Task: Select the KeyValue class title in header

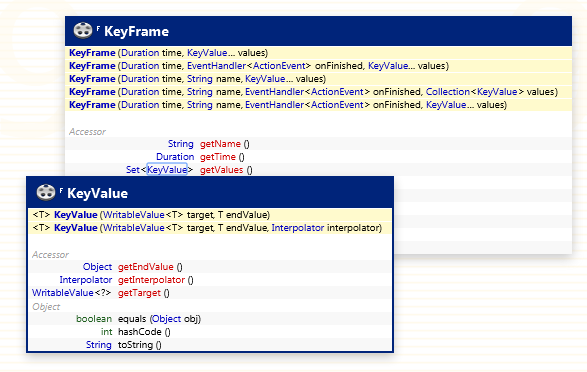Action: click(97, 193)
